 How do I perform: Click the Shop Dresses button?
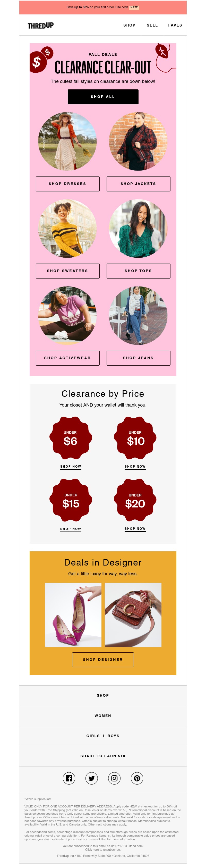[x=68, y=184]
